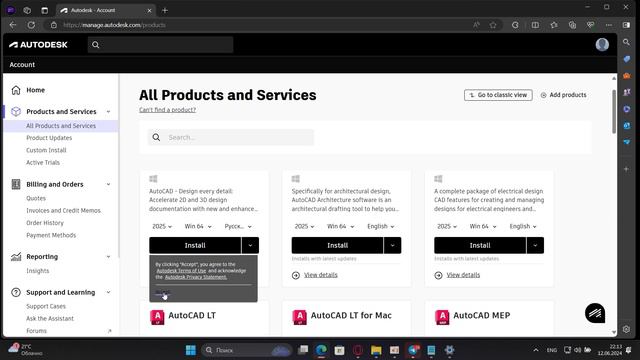Image resolution: width=640 pixels, height=360 pixels.
Task: Go to Product Updates
Action: tap(49, 138)
